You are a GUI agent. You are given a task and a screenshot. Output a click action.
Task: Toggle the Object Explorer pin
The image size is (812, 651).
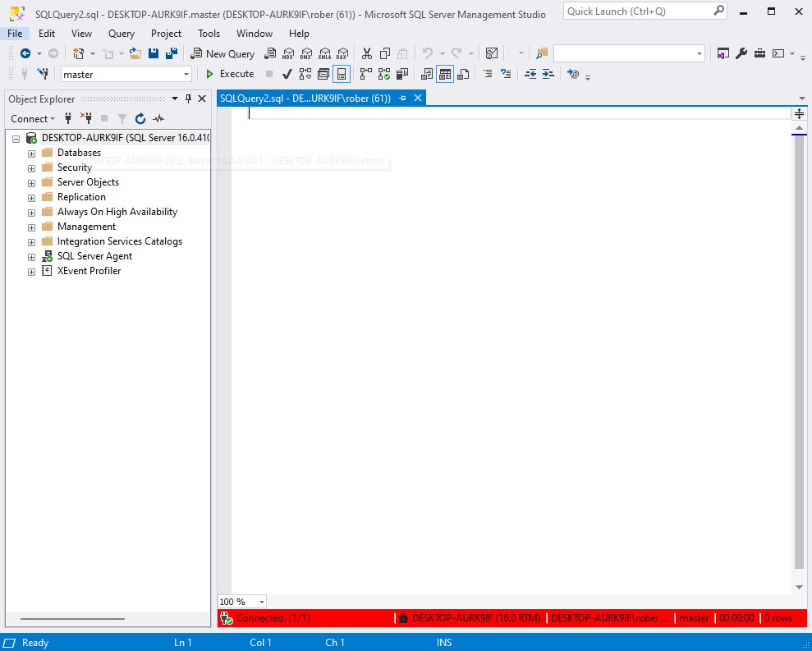188,99
